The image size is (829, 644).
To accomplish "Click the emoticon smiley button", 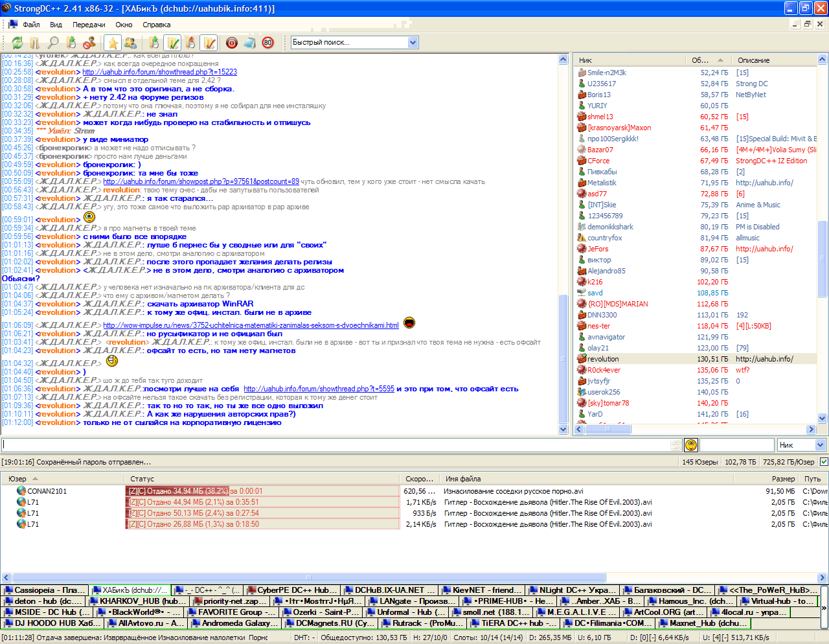I will pyautogui.click(x=691, y=445).
